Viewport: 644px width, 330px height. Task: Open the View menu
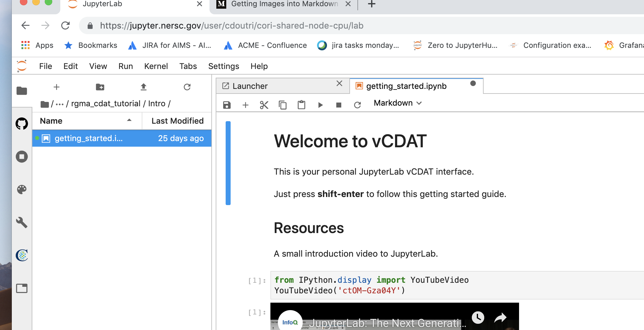click(98, 66)
